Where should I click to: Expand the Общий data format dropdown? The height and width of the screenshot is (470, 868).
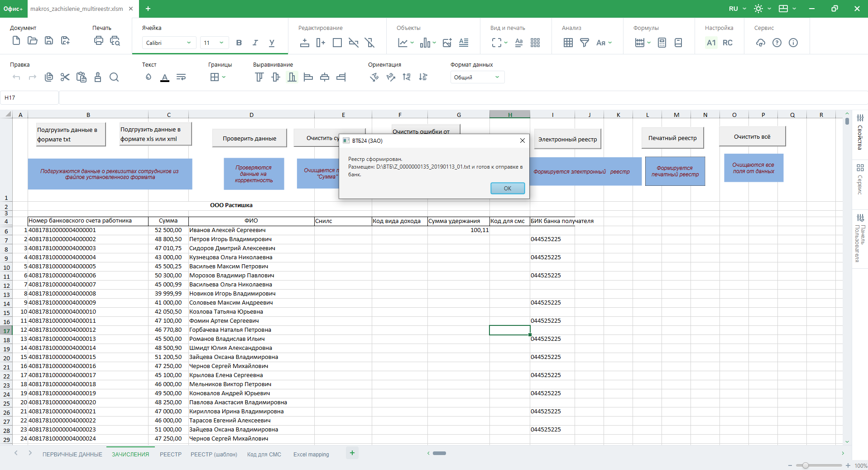[x=477, y=77]
